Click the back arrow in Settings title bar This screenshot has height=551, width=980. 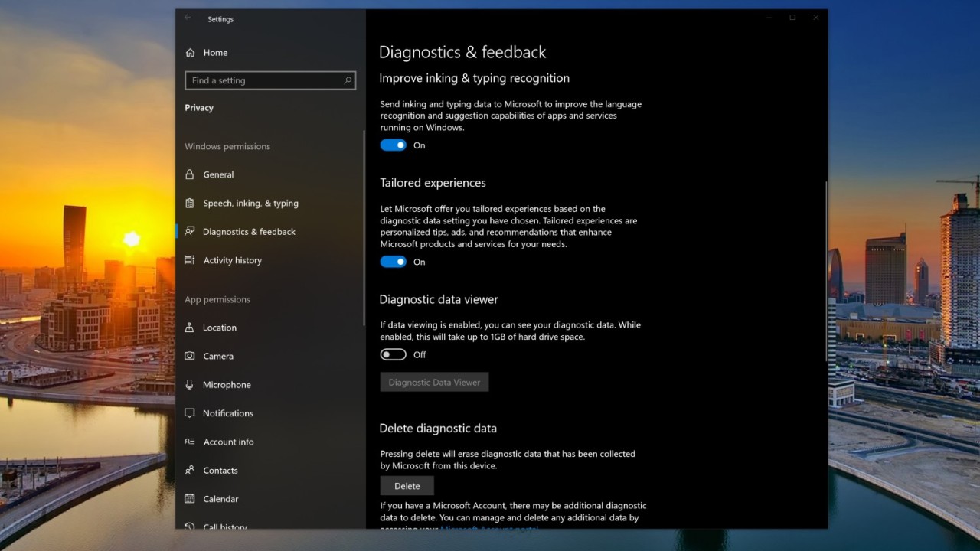[x=188, y=18]
